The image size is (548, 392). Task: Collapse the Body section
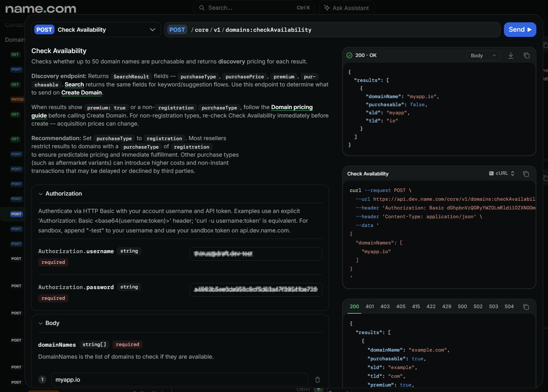coord(49,323)
